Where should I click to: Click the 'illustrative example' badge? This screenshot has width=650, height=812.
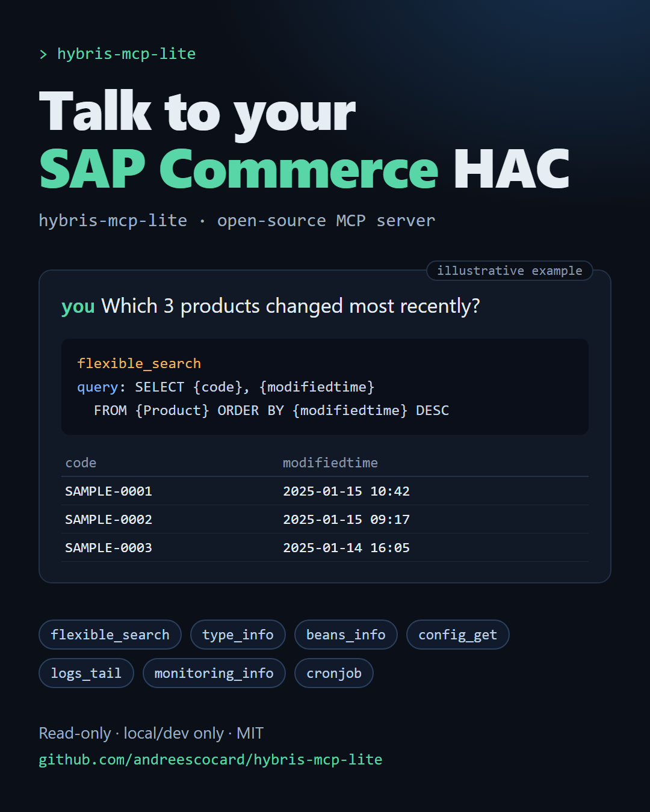click(510, 271)
